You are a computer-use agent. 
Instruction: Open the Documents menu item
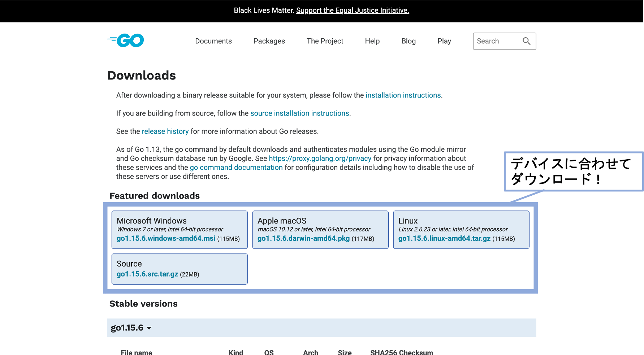point(213,41)
